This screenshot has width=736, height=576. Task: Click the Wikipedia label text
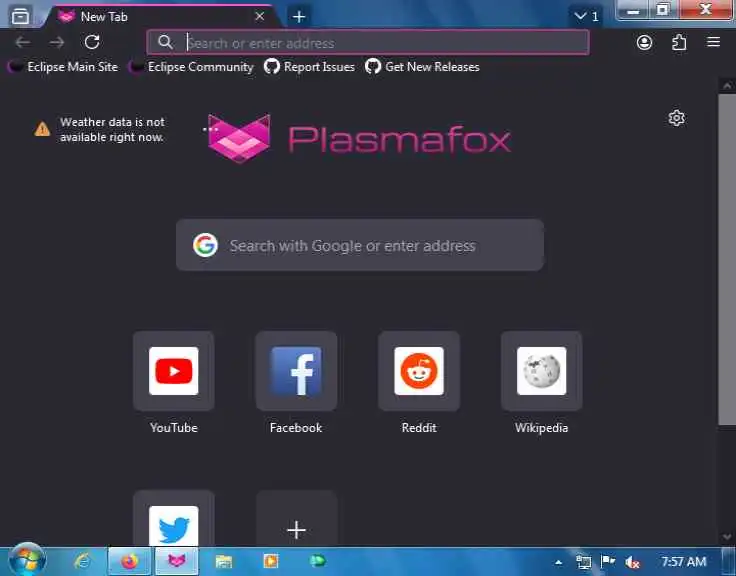click(x=541, y=428)
